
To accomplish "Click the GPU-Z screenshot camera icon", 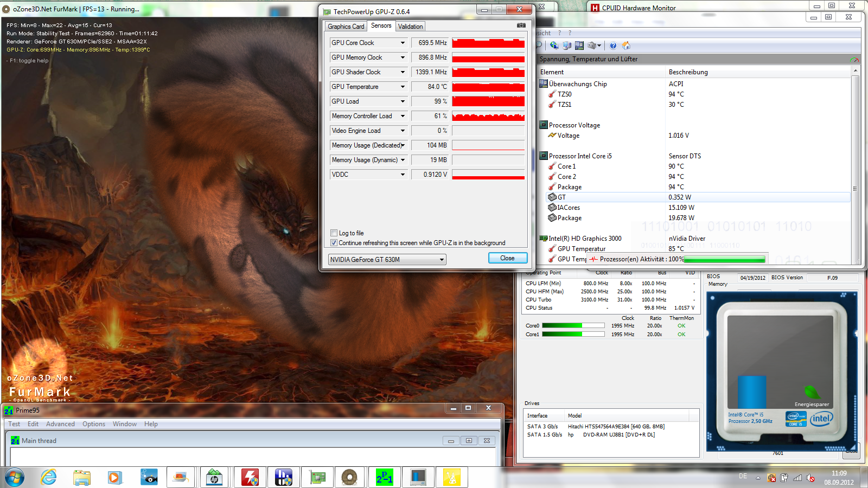I will pos(521,25).
